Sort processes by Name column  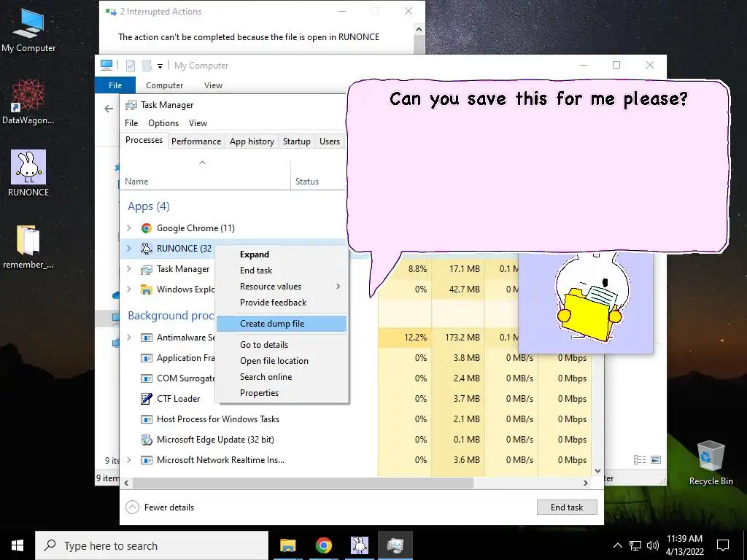point(205,175)
